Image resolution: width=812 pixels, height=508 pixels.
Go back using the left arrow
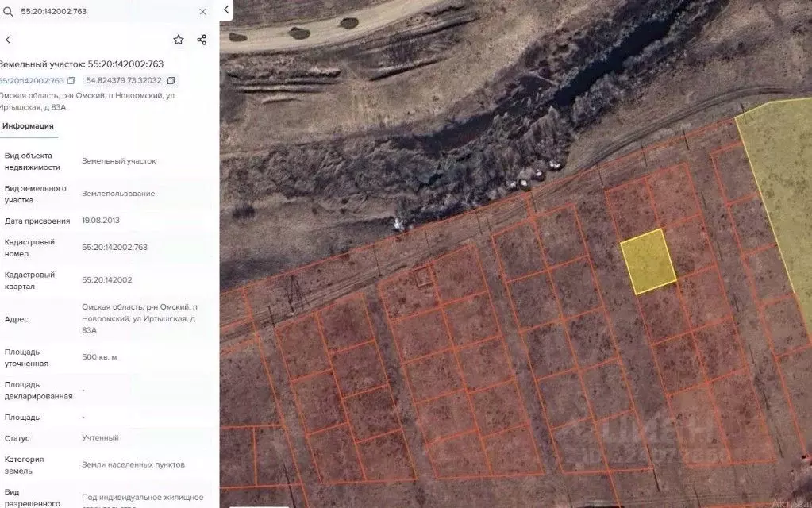(8, 40)
